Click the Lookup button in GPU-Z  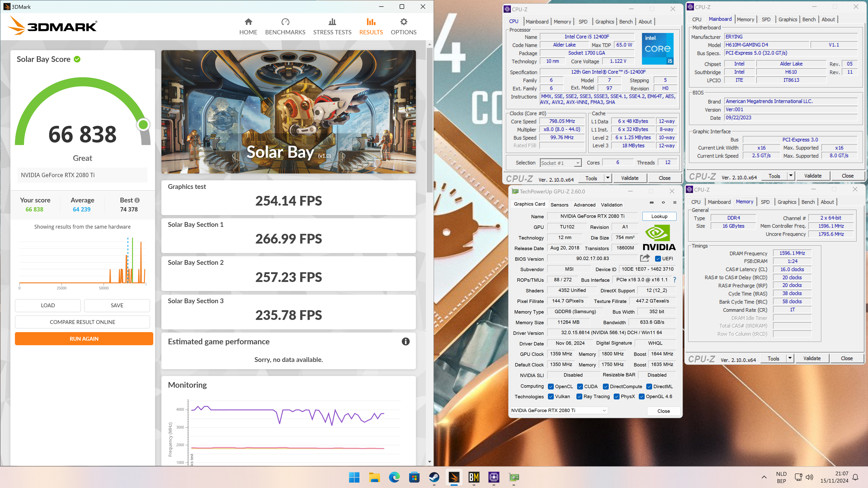[659, 216]
